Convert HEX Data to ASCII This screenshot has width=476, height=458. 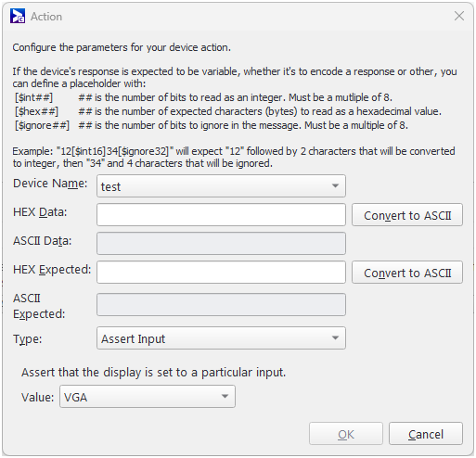(x=407, y=215)
